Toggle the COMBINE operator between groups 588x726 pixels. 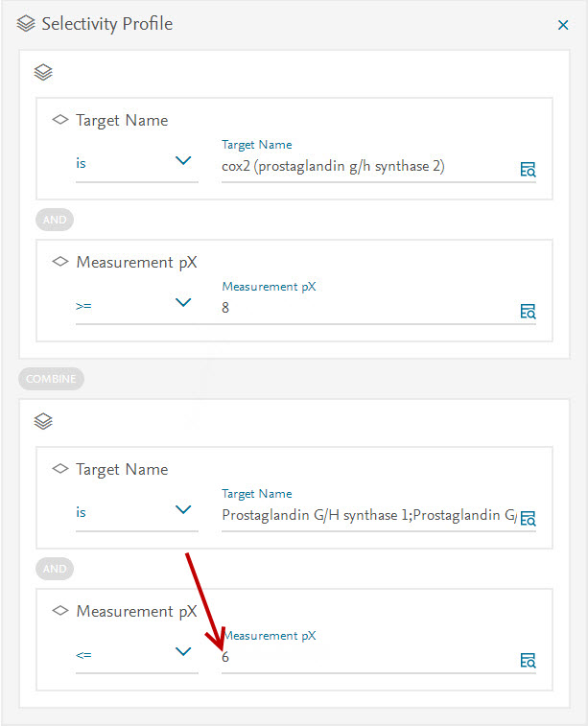tap(51, 379)
